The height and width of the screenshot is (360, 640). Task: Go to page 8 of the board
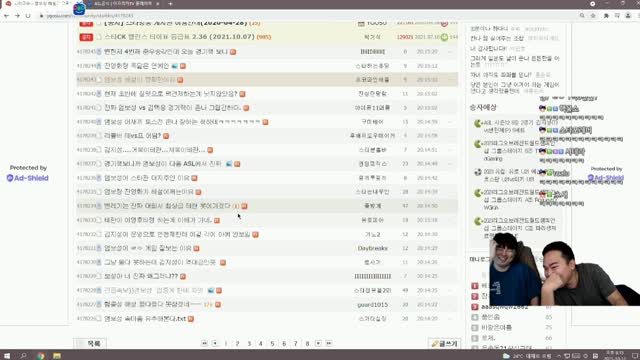pos(307,344)
